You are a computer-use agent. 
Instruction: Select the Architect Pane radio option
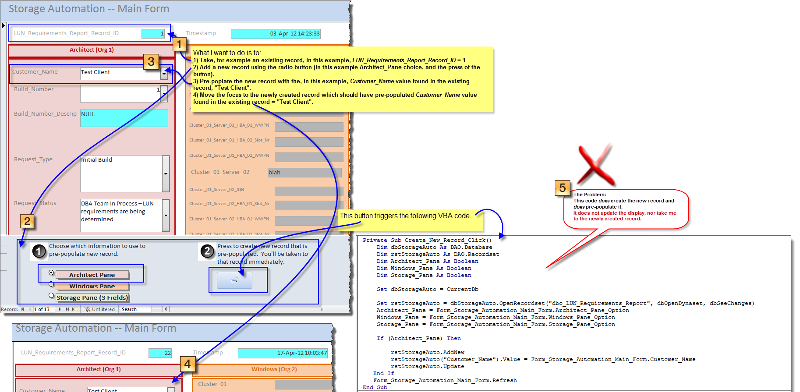coord(51,274)
